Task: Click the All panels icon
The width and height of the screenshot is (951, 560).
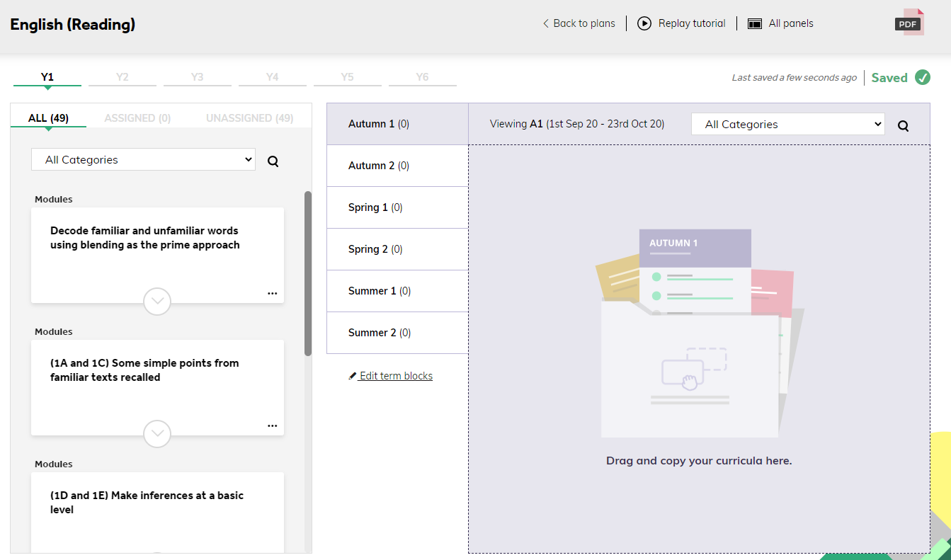Action: [x=755, y=23]
